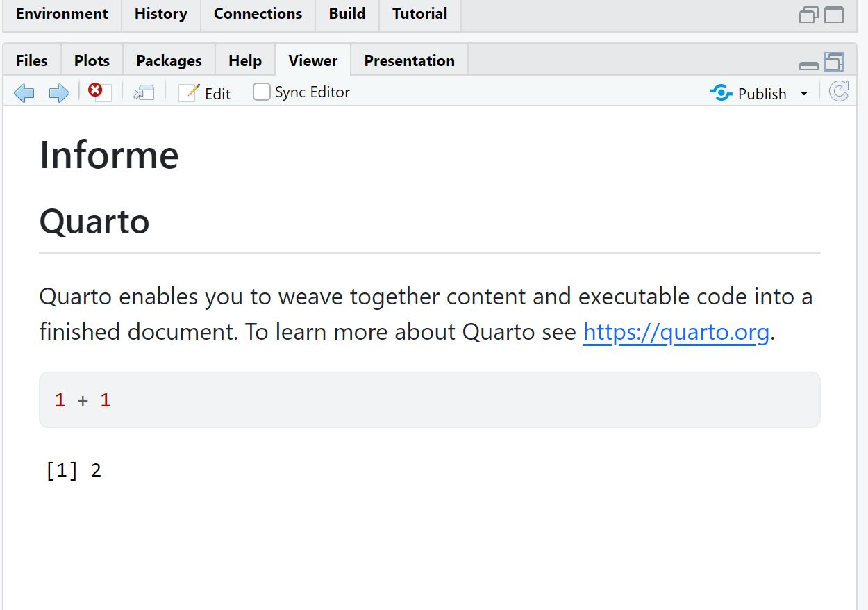Maximize the Viewer pane
Viewport: 868px width, 610px height.
834,62
